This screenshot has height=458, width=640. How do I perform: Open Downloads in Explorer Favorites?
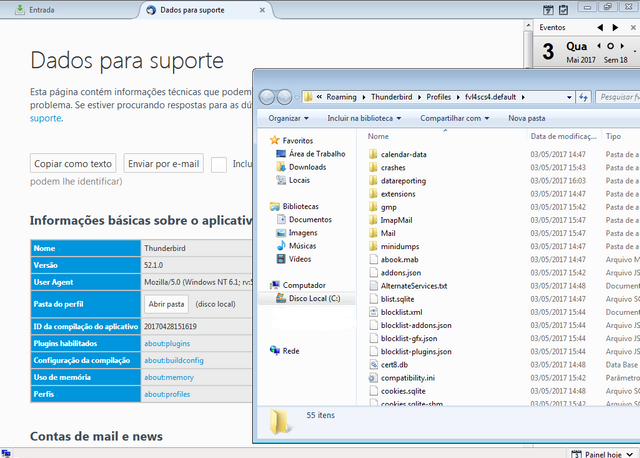(301, 167)
